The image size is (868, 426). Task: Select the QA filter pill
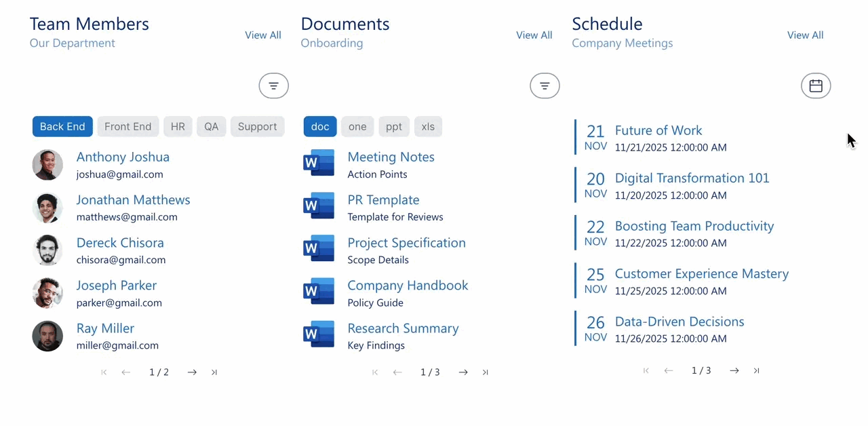click(x=211, y=126)
